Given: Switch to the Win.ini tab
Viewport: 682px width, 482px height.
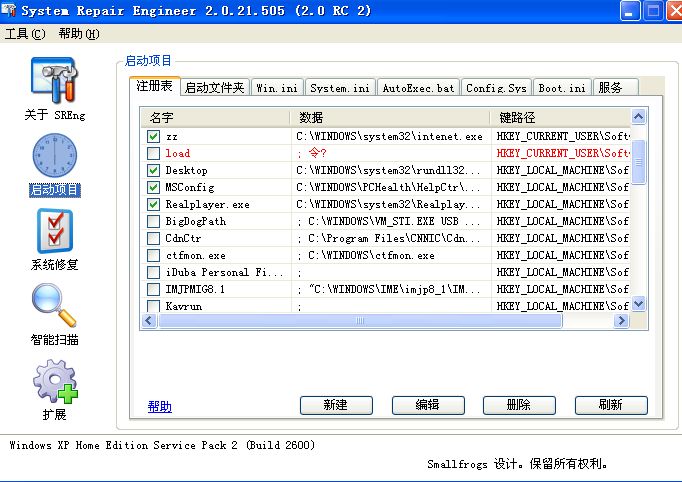Looking at the screenshot, I should [x=277, y=88].
